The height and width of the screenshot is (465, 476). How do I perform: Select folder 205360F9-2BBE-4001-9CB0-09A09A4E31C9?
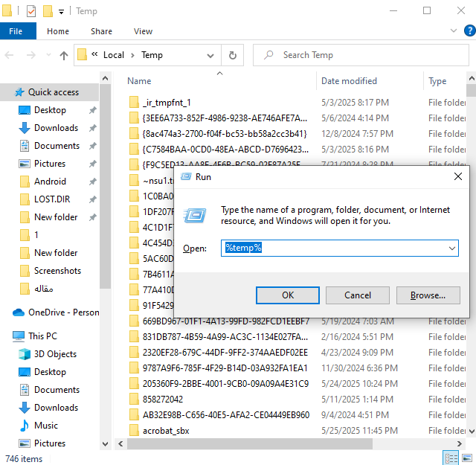click(225, 384)
